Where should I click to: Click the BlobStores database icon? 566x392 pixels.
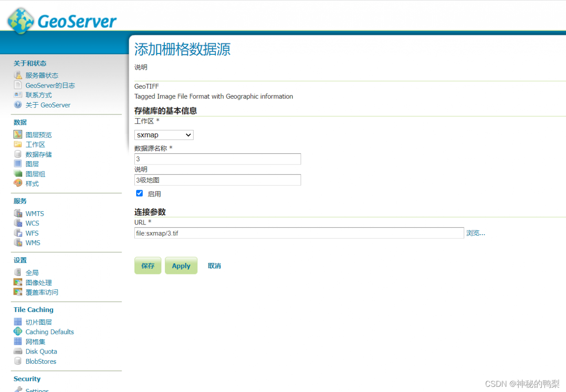[18, 361]
